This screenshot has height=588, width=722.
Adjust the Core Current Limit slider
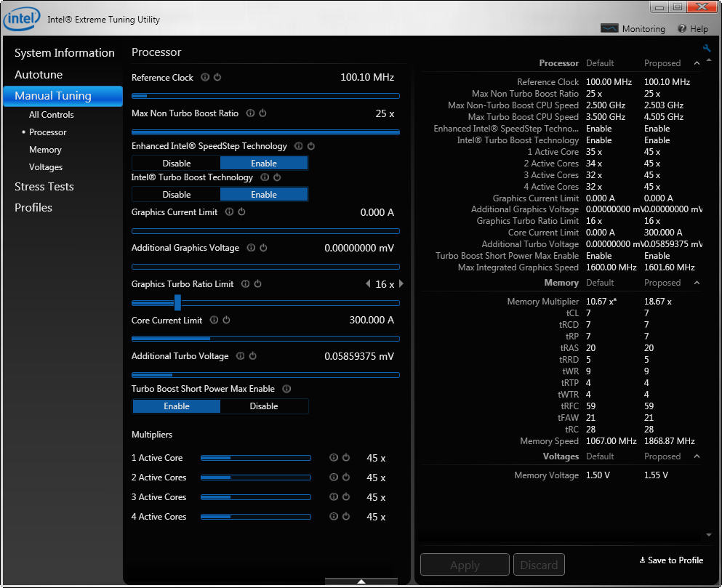click(265, 339)
